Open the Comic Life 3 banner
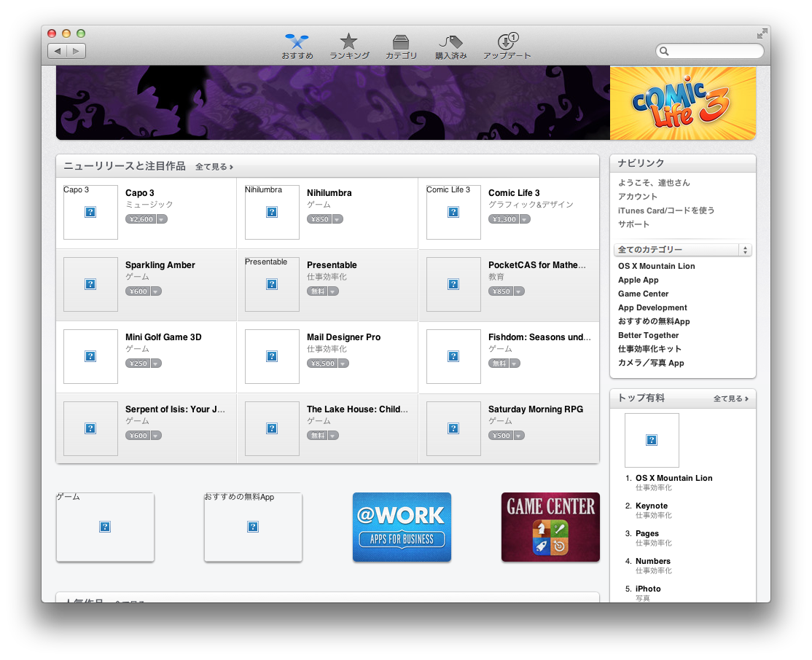Image resolution: width=812 pixels, height=660 pixels. pos(682,103)
